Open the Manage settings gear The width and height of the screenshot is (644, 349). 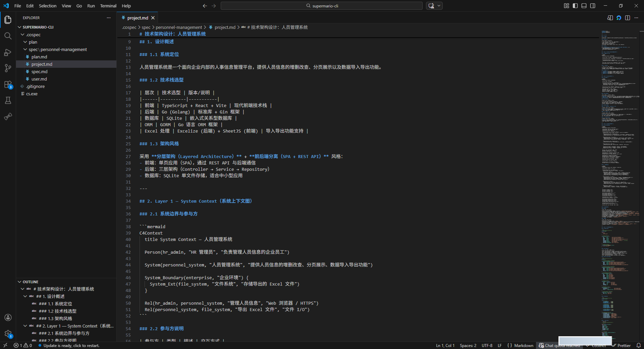[x=8, y=334]
